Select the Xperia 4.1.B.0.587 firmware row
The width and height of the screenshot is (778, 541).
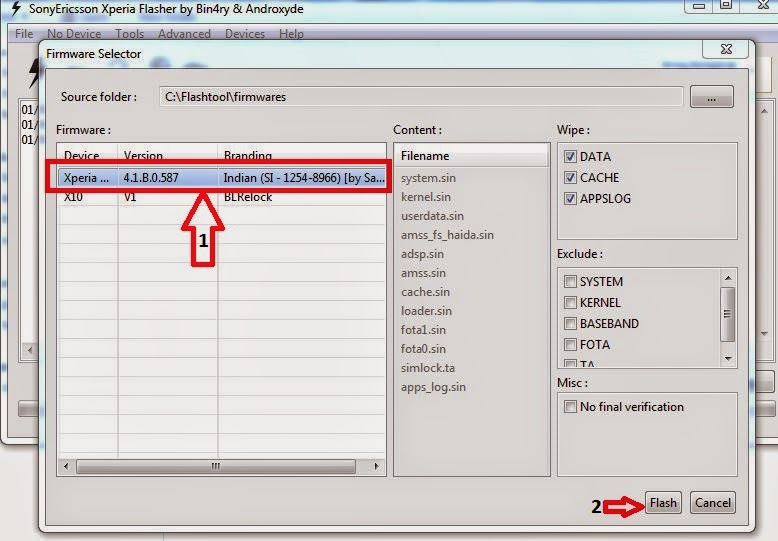click(221, 178)
